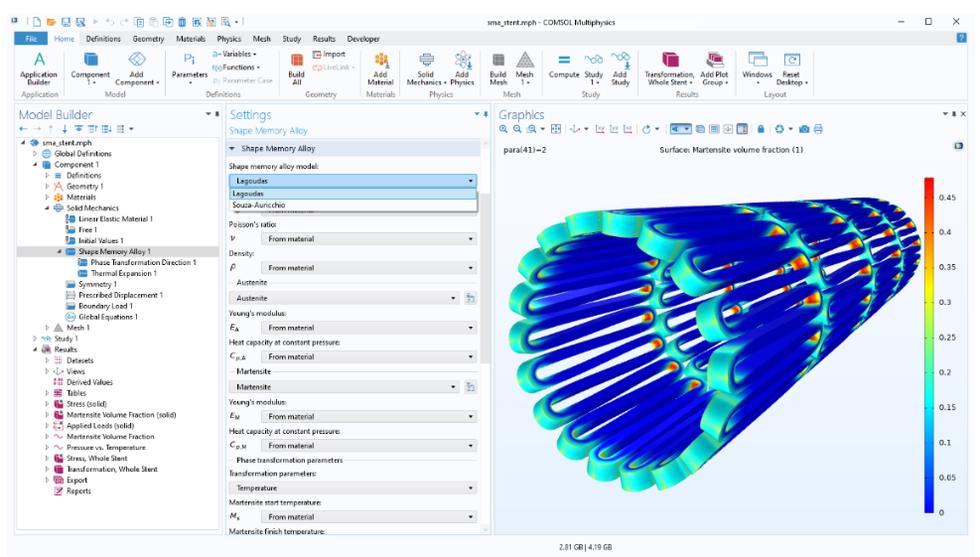Click Build Mesh in the ribbon
980x557 pixels.
tap(498, 69)
